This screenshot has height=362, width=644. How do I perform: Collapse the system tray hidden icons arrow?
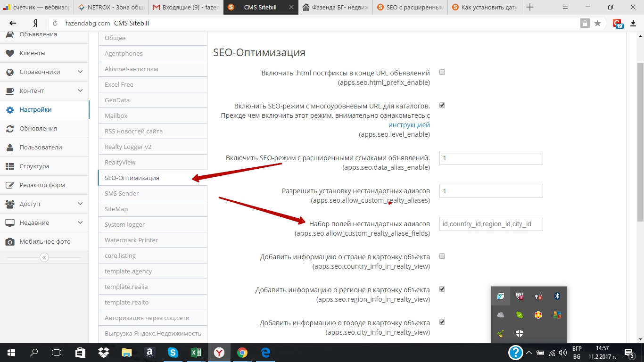[529, 352]
